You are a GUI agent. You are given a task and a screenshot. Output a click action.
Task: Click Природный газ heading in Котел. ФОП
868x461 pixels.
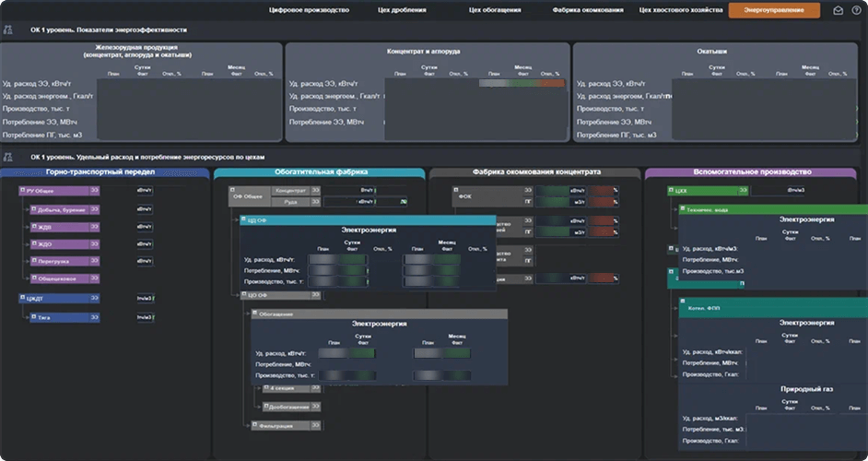point(806,389)
